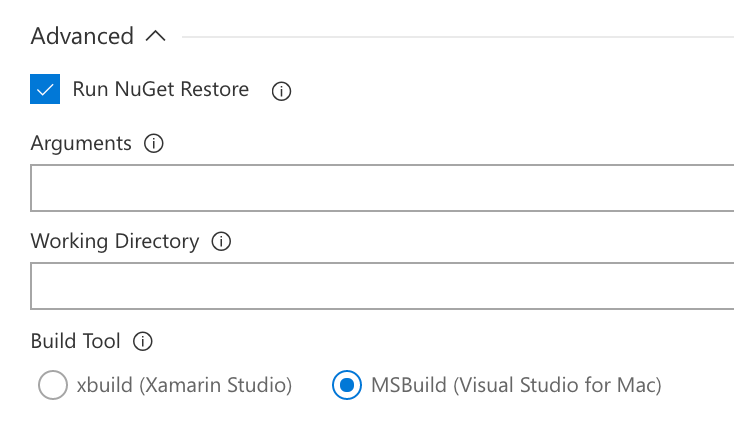Select the MSBuild radio button
The width and height of the screenshot is (734, 434).
pos(347,385)
